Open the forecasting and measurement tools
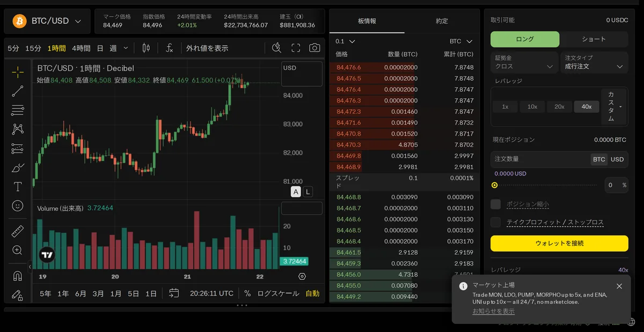Viewport: 644px width, 332px height. (18, 149)
